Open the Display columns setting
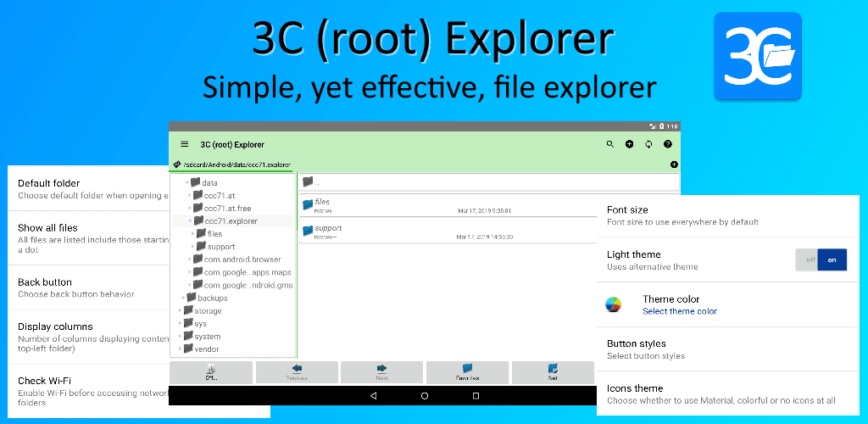 point(88,337)
